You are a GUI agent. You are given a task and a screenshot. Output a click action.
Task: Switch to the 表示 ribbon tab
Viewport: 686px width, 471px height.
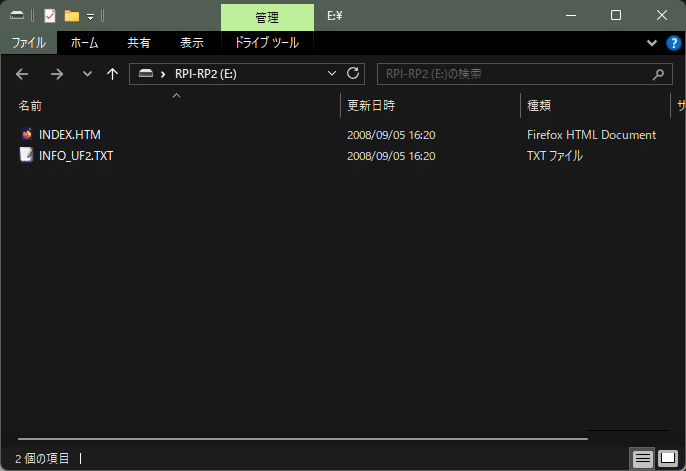(192, 43)
